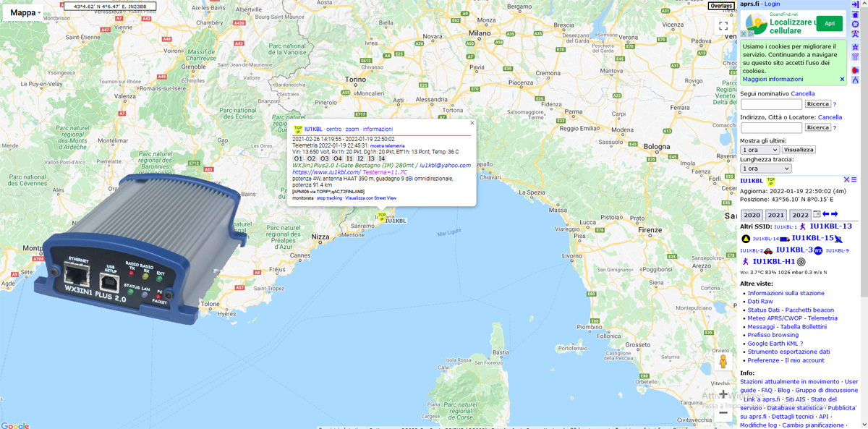Screen dimensions: 868x429
Task: Open IU1KBL-3 SSID link
Action: [x=794, y=250]
